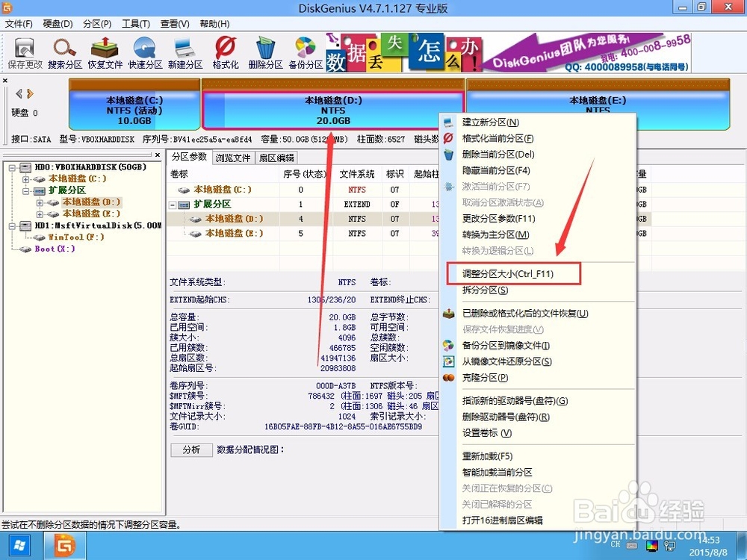This screenshot has height=560, width=747.
Task: Choose 调整分区大小(Ctrl_F11) from context menu
Action: pyautogui.click(x=537, y=274)
